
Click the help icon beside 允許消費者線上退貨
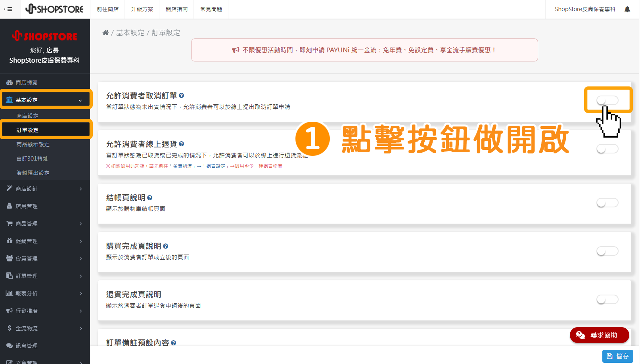point(182,144)
